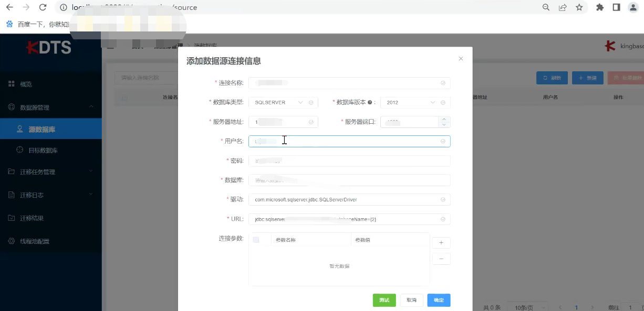The width and height of the screenshot is (644, 311).
Task: Open the 数据库版本 2012 dropdown
Action: click(x=415, y=102)
